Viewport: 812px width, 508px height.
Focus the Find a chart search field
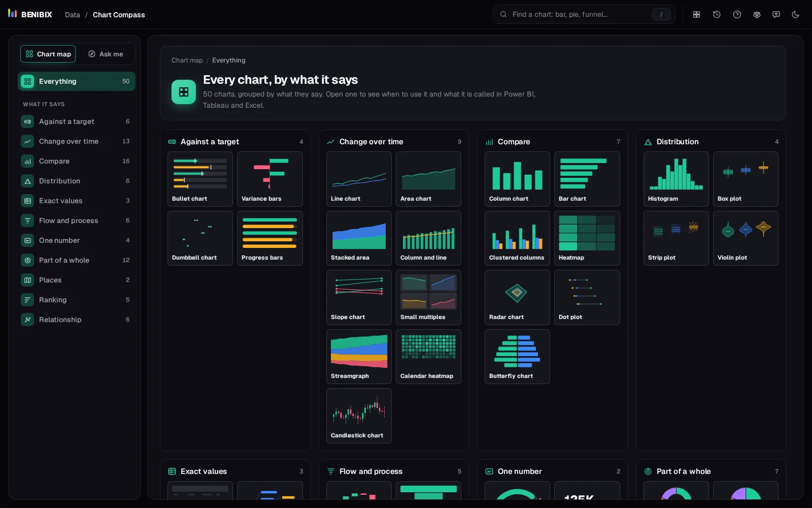(x=584, y=14)
